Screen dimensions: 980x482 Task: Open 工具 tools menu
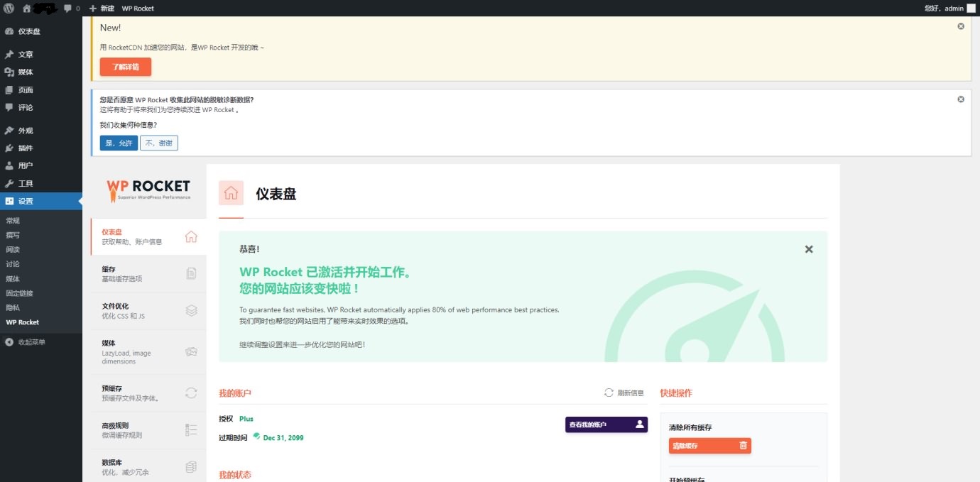(x=41, y=183)
